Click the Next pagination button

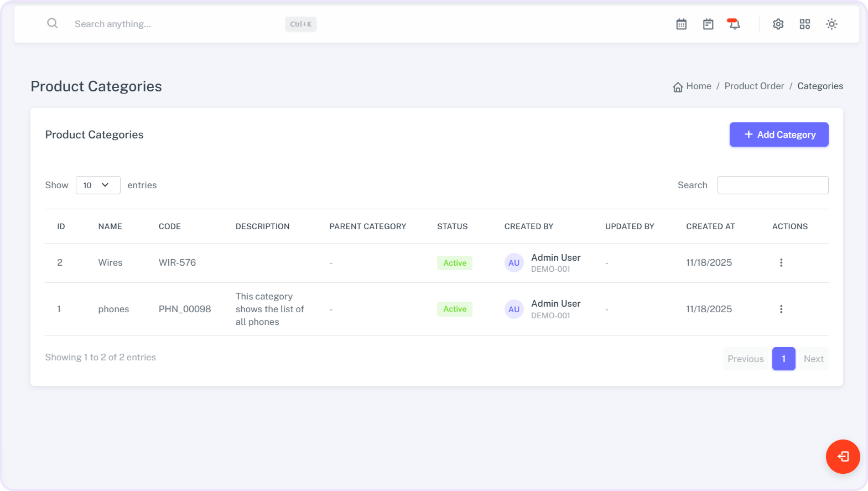tap(813, 359)
